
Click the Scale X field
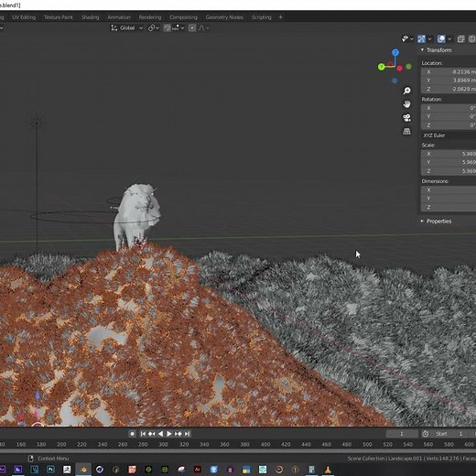click(449, 154)
